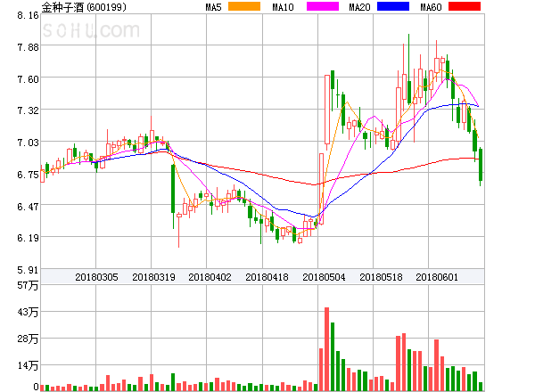Click the magenta MA10 legend swatch
The image size is (535, 392).
(x=323, y=6)
